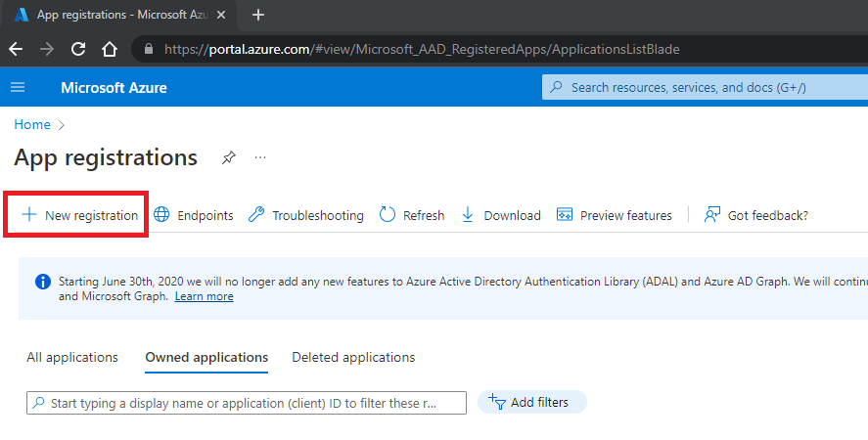This screenshot has height=440, width=868.
Task: Click the address bar URL
Action: (x=422, y=49)
